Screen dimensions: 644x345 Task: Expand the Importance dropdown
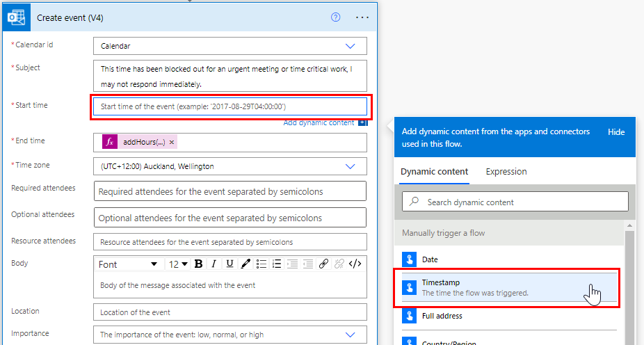coord(351,335)
